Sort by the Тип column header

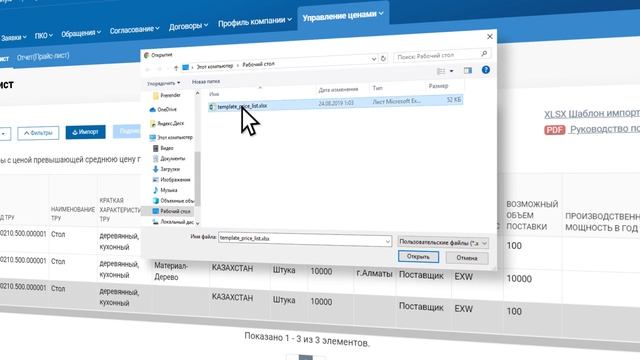[378, 88]
